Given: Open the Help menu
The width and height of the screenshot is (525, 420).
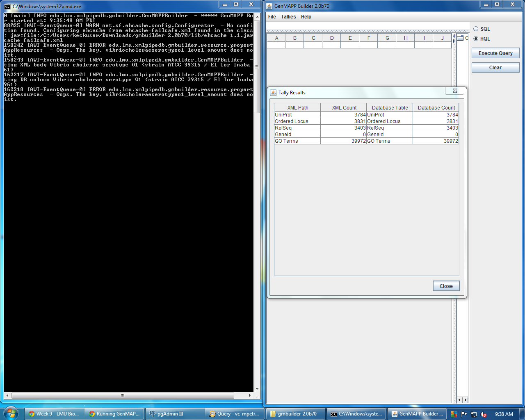Looking at the screenshot, I should tap(306, 17).
